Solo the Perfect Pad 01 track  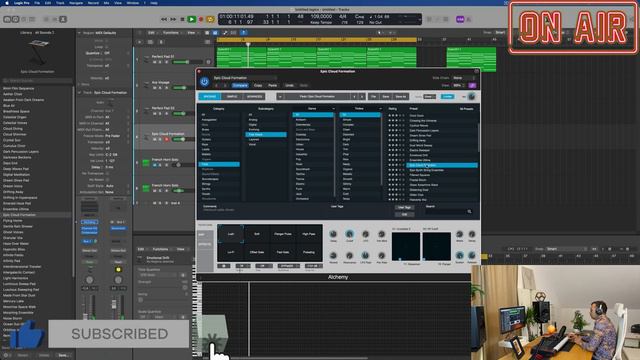[x=160, y=62]
